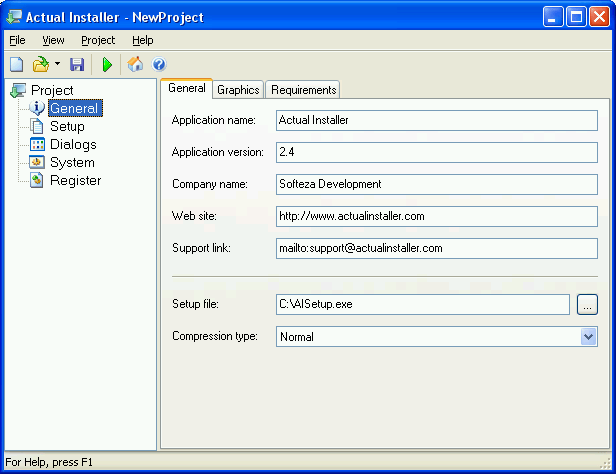Click the Web site input field
The width and height of the screenshot is (616, 474).
click(437, 216)
